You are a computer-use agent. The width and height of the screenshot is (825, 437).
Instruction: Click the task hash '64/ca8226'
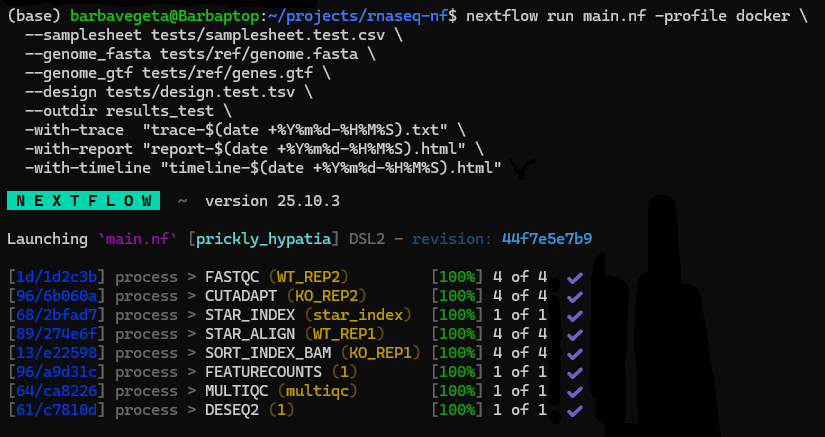[x=56, y=391]
